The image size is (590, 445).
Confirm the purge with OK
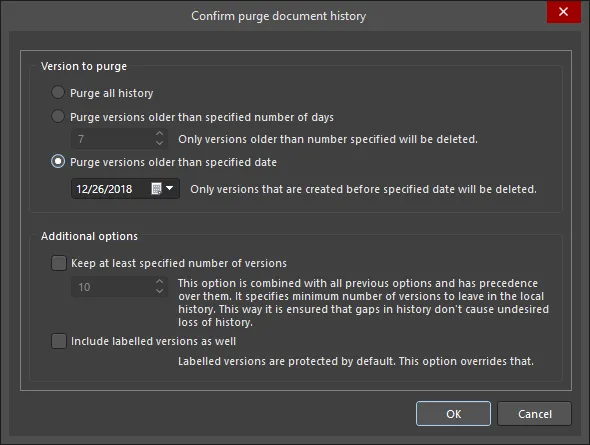pyautogui.click(x=453, y=414)
